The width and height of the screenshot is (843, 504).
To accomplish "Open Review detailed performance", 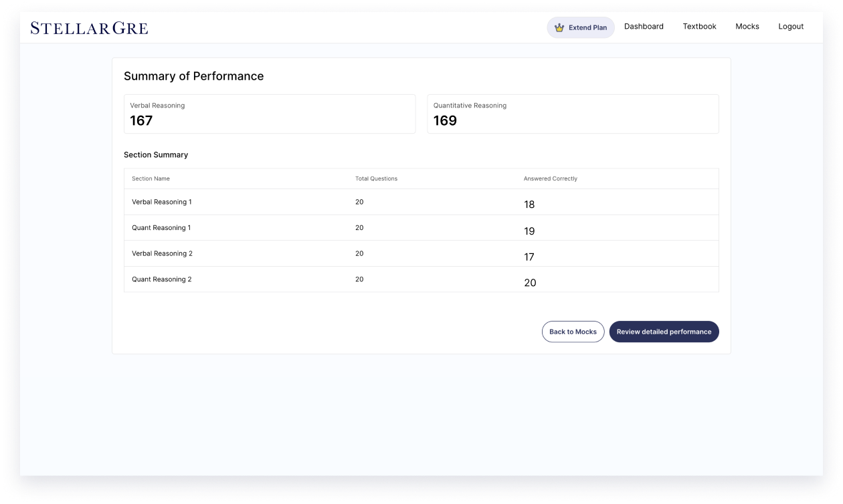I will [664, 332].
